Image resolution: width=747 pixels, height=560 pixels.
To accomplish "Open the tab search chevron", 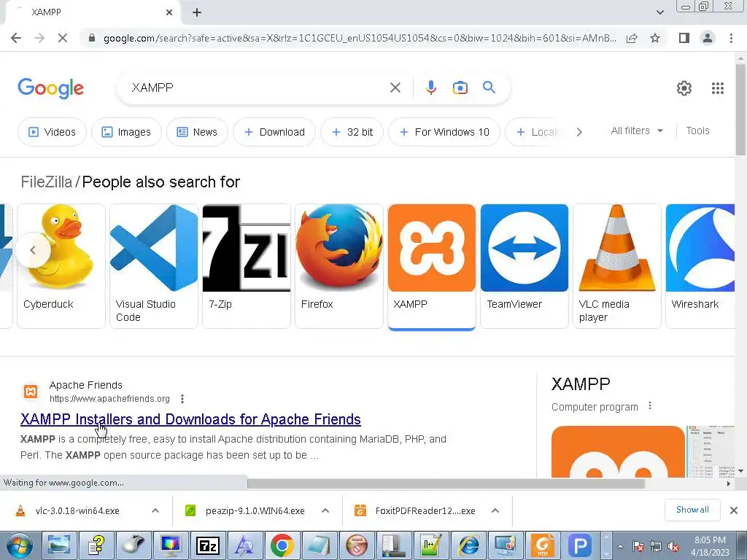I will [x=659, y=12].
